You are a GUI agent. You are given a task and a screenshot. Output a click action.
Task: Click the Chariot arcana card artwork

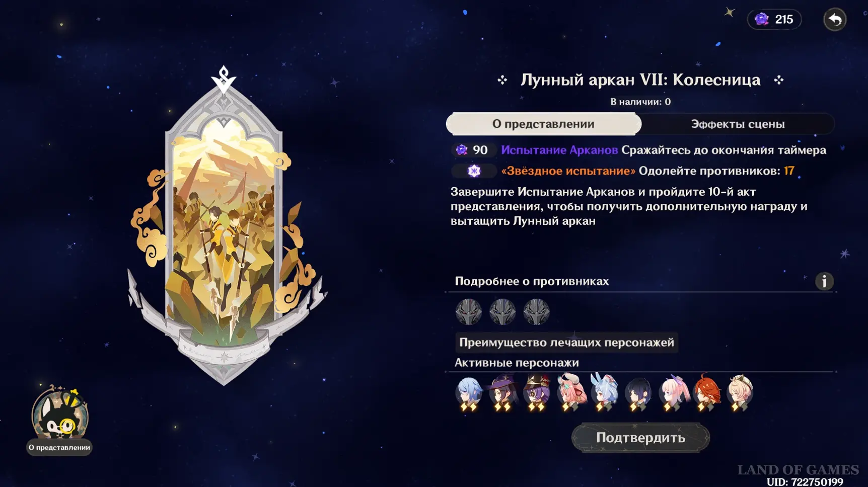[224, 226]
